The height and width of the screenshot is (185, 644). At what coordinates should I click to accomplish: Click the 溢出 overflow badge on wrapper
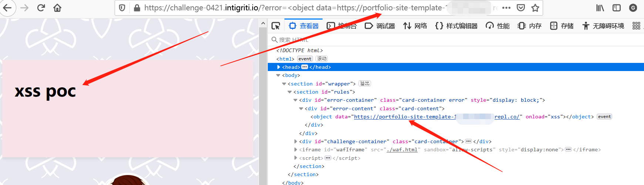[365, 84]
